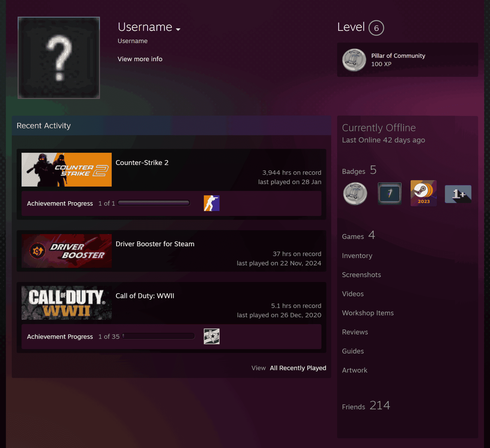This screenshot has height=448, width=490.
Task: Click Counter-Strike 2 achievement progress bar
Action: [154, 203]
